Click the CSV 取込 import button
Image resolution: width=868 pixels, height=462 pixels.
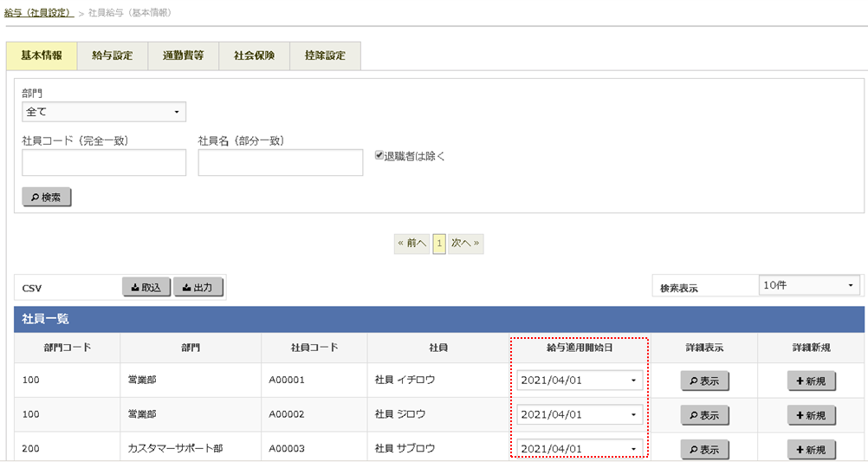click(146, 287)
